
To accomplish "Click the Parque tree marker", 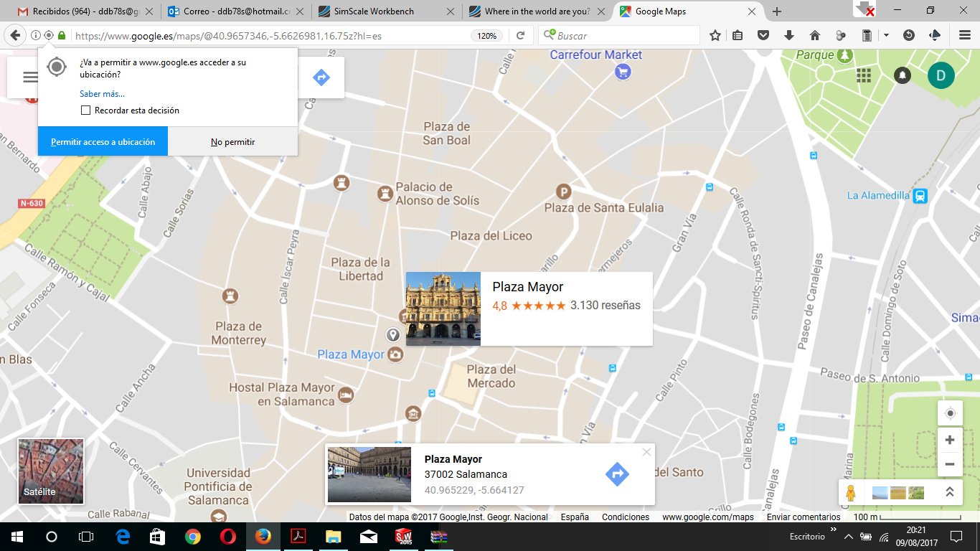I will [x=845, y=55].
